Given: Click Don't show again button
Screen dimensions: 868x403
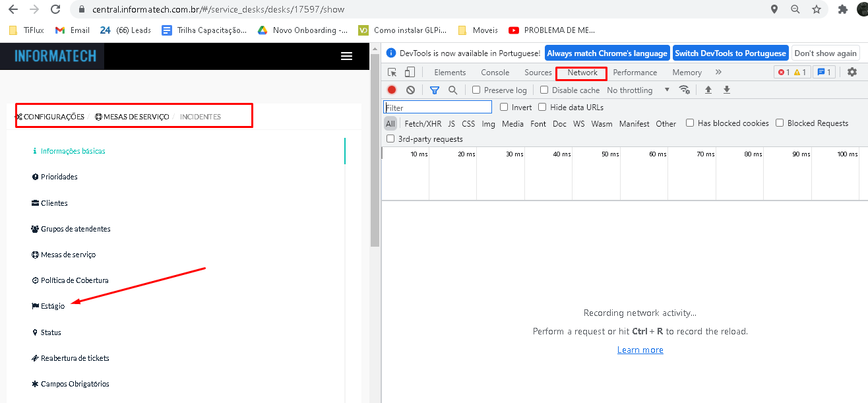Looking at the screenshot, I should point(825,53).
